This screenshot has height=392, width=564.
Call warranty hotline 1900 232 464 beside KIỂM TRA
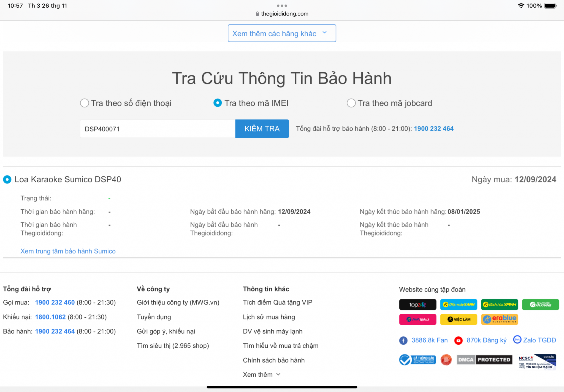433,129
